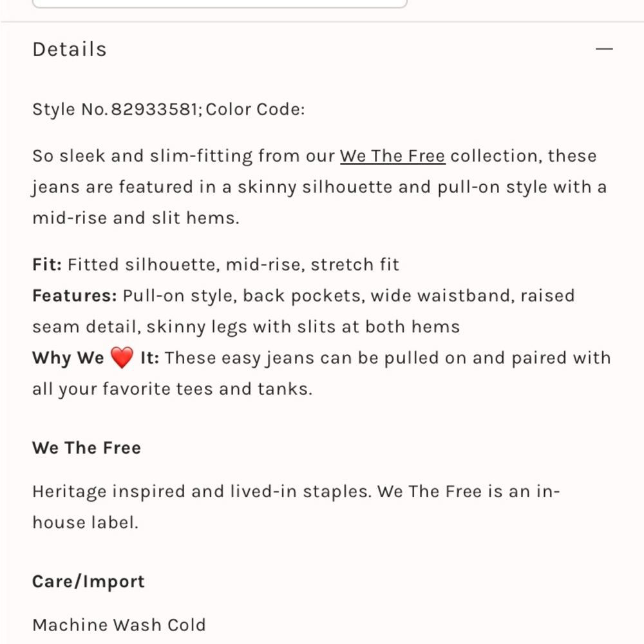644x644 pixels.
Task: Click the red heart emoji icon
Action: [122, 357]
